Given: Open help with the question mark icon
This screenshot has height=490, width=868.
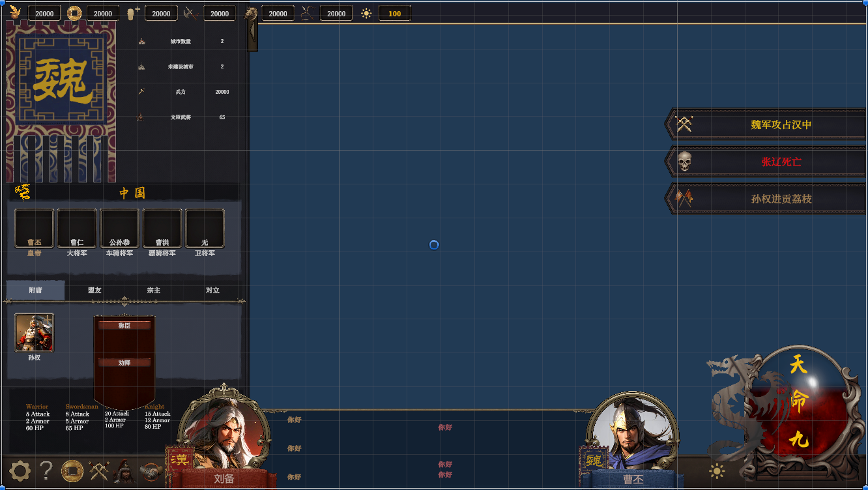Looking at the screenshot, I should (x=46, y=470).
